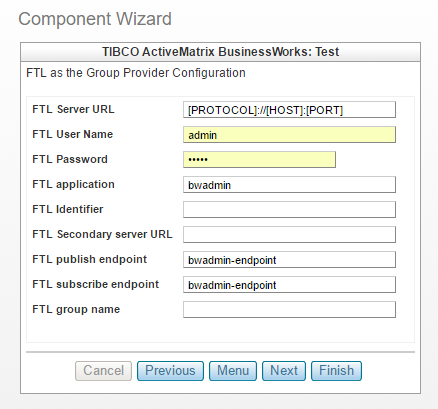This screenshot has height=409, width=438.
Task: Click the FTL application text box
Action: (289, 185)
